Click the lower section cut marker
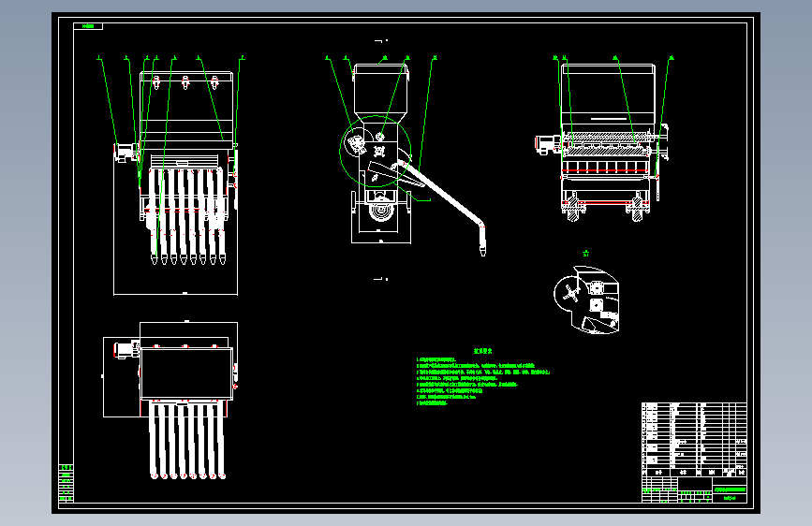 pos(380,279)
